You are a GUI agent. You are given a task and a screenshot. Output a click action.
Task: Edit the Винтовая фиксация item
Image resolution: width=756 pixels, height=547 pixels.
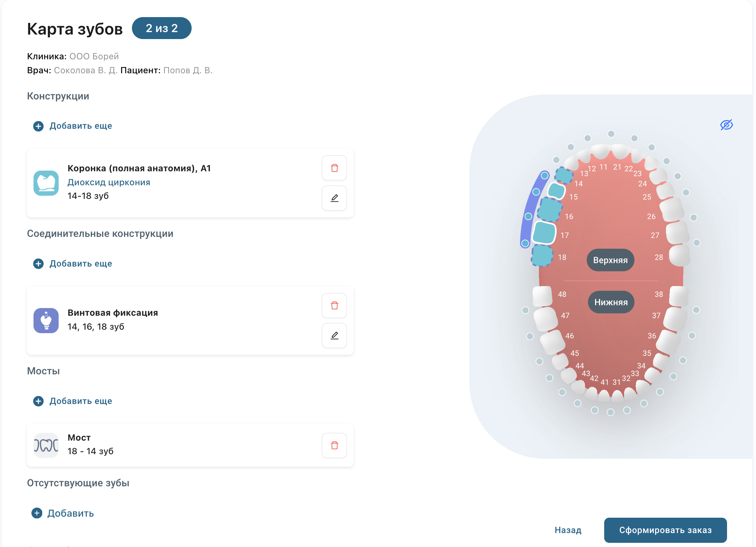pos(334,336)
